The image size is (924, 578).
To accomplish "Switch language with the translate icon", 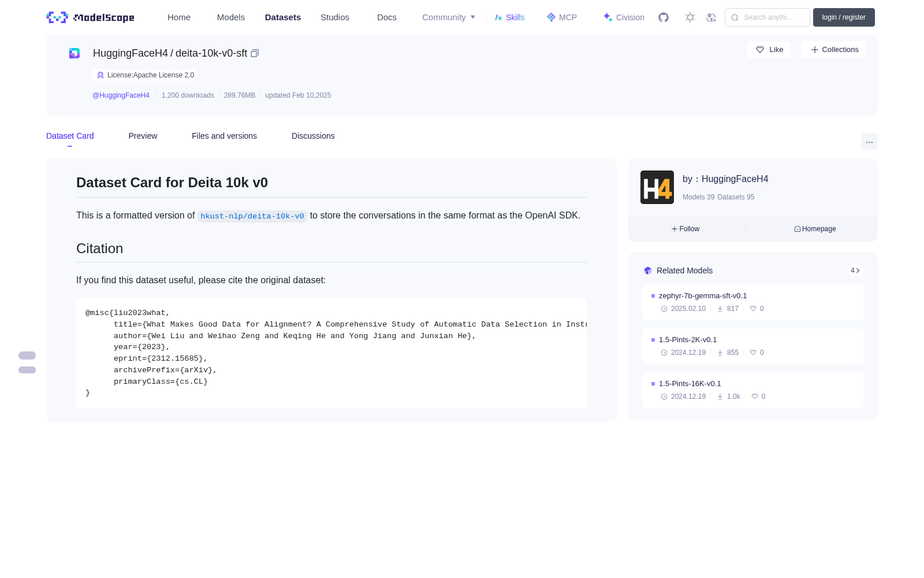I will [711, 17].
